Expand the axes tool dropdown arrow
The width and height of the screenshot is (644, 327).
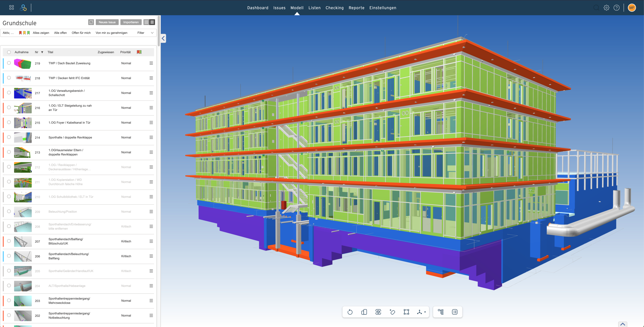[x=425, y=312]
